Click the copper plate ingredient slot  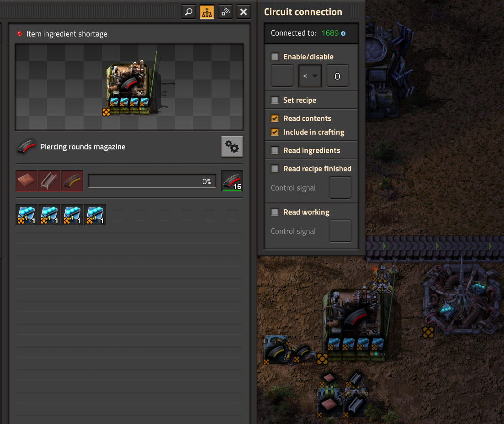27,181
